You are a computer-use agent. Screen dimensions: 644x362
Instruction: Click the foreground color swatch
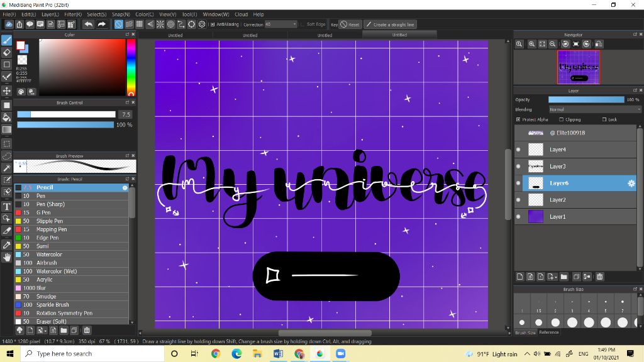[21, 45]
